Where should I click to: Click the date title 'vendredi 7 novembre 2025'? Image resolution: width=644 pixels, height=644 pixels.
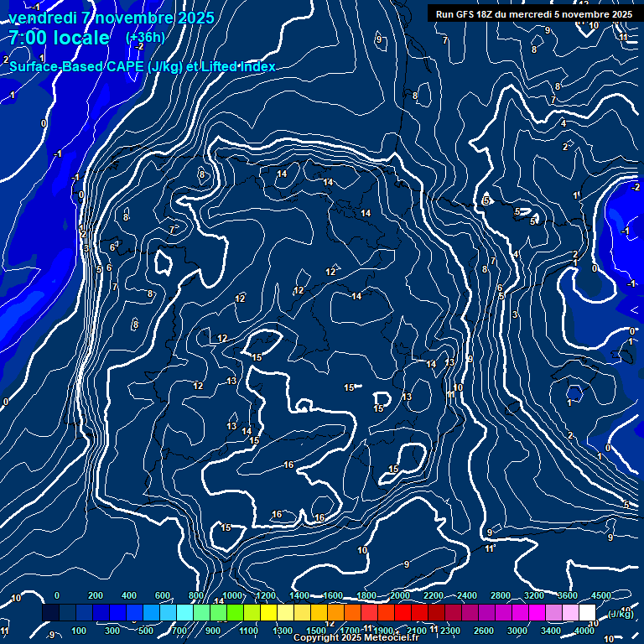112,18
